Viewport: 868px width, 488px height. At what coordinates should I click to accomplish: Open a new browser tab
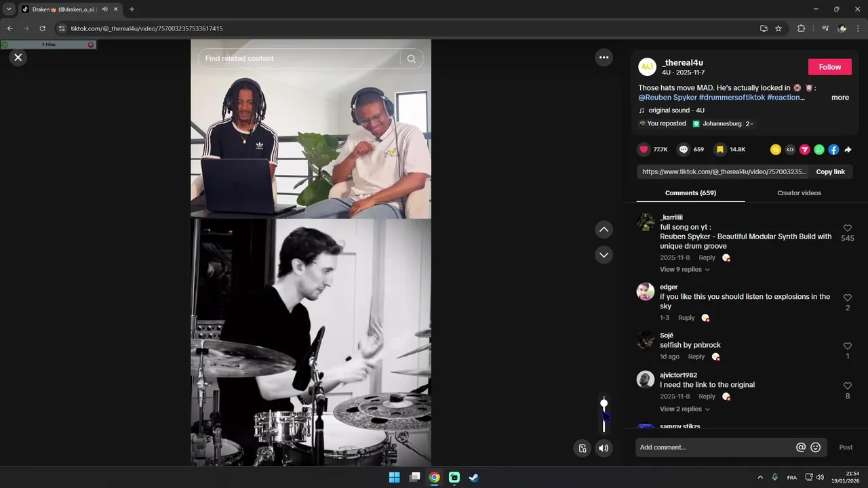[x=132, y=9]
